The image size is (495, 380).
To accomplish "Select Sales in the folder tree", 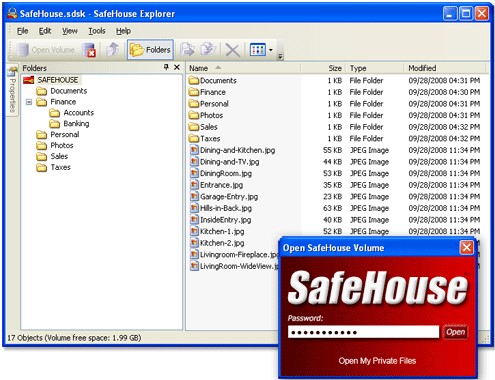I will click(x=59, y=156).
